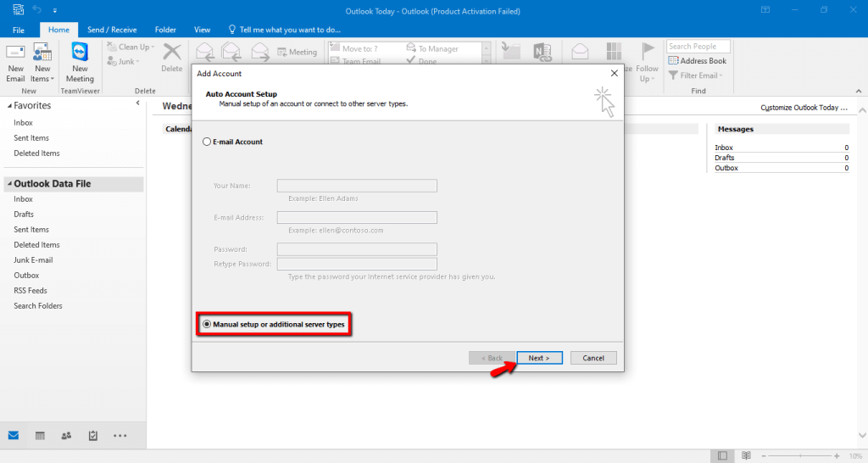The image size is (868, 463).
Task: Click Tell me what you want to do
Action: tap(285, 30)
